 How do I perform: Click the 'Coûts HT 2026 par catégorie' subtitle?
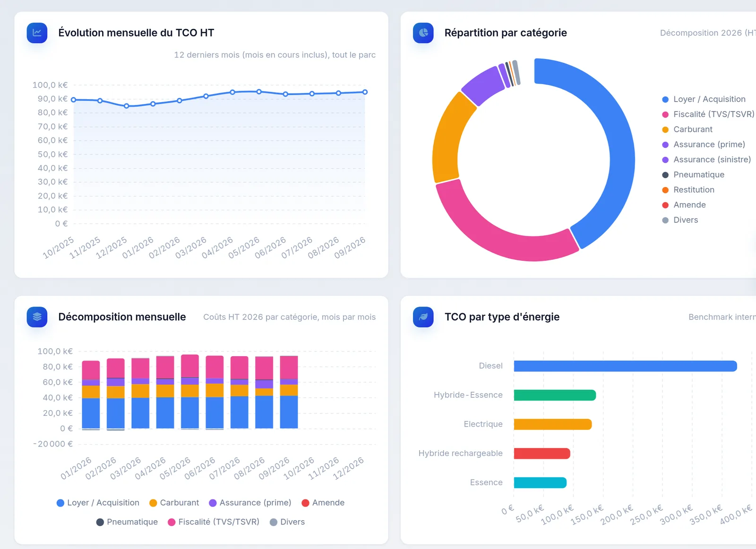click(289, 317)
